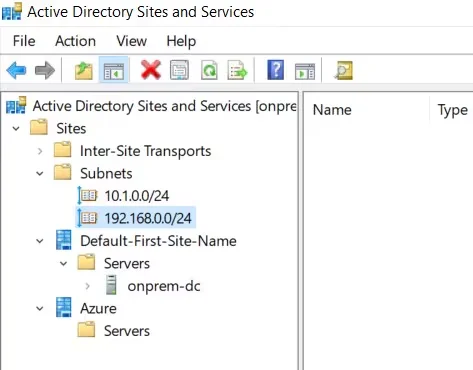Toggle the Show/Hide Action Pane icon
Image resolution: width=473 pixels, height=370 pixels.
305,71
